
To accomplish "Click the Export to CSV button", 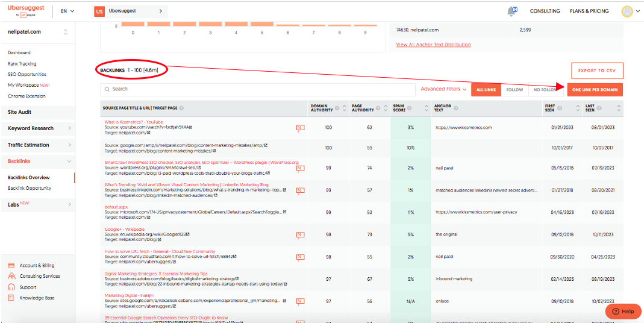I will [x=596, y=71].
